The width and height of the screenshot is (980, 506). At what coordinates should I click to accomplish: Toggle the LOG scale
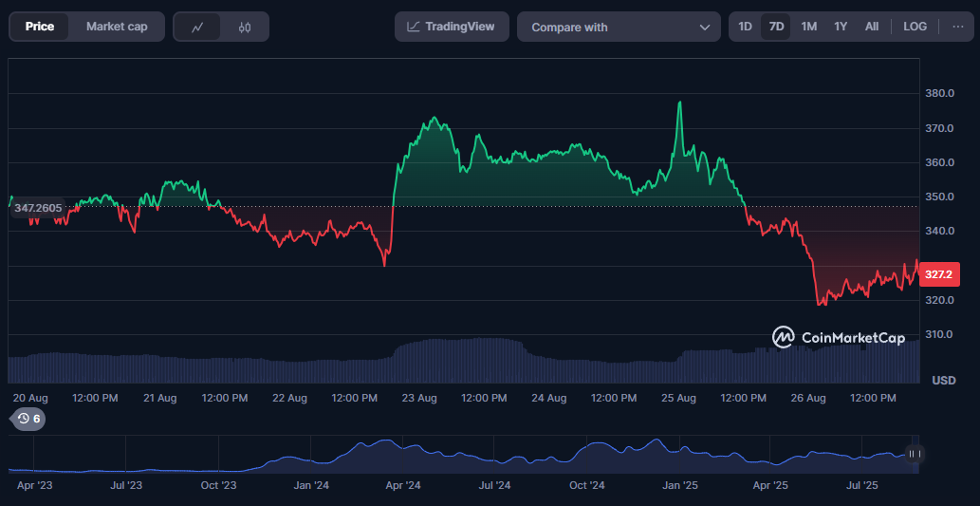pos(915,27)
